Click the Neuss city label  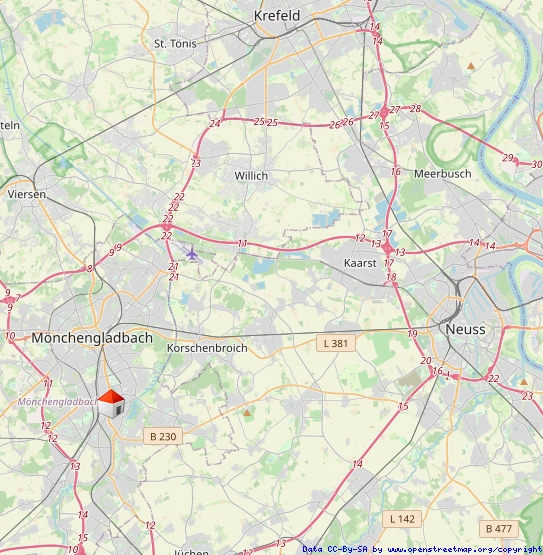click(x=465, y=330)
